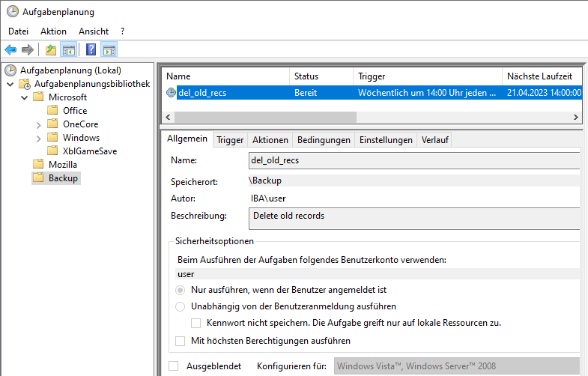Open the ? help menu
588x376 pixels.
122,31
